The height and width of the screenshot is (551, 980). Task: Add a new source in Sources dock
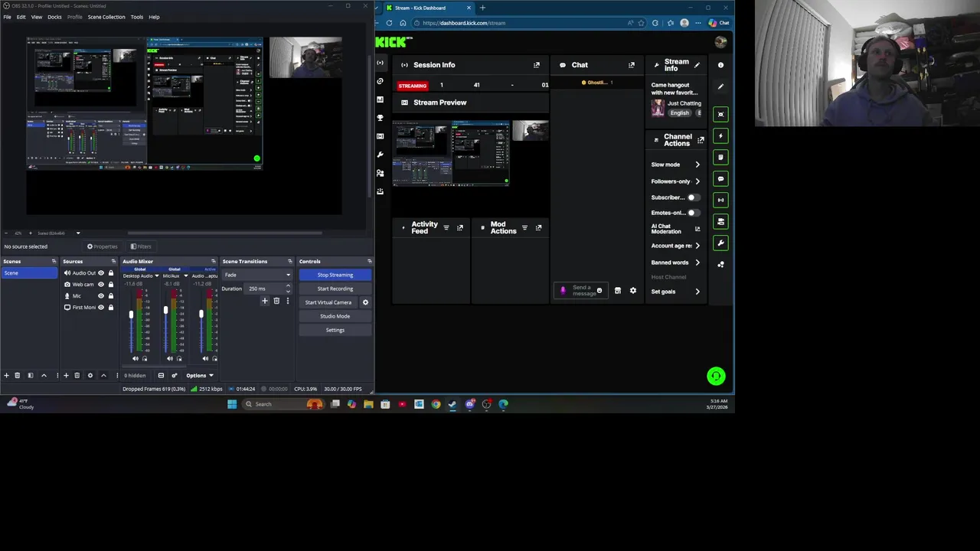click(66, 376)
